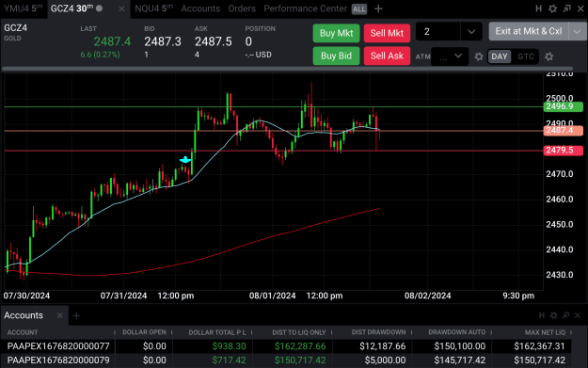Click the Sell Mkt button
The height and width of the screenshot is (368, 588).
[x=387, y=33]
